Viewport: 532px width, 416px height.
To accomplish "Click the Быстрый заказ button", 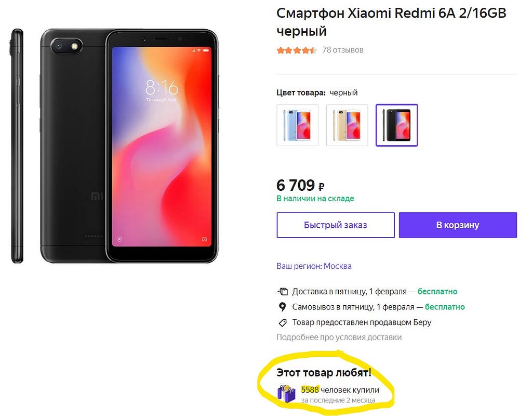I will 336,225.
